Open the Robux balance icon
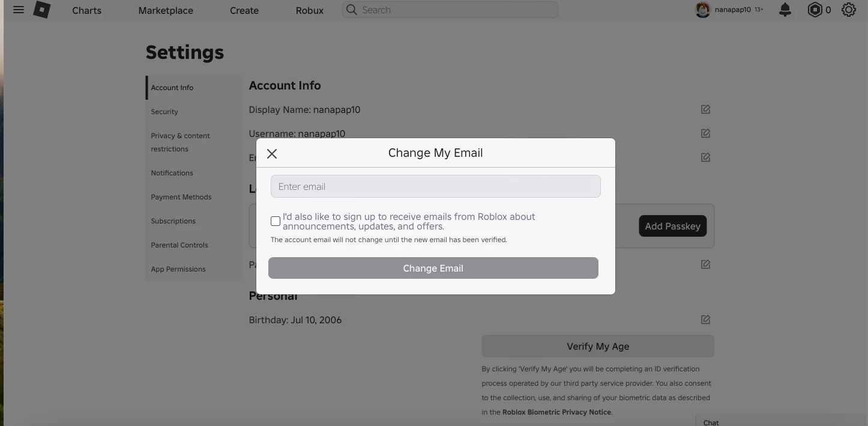Viewport: 868px width, 426px height. [815, 10]
